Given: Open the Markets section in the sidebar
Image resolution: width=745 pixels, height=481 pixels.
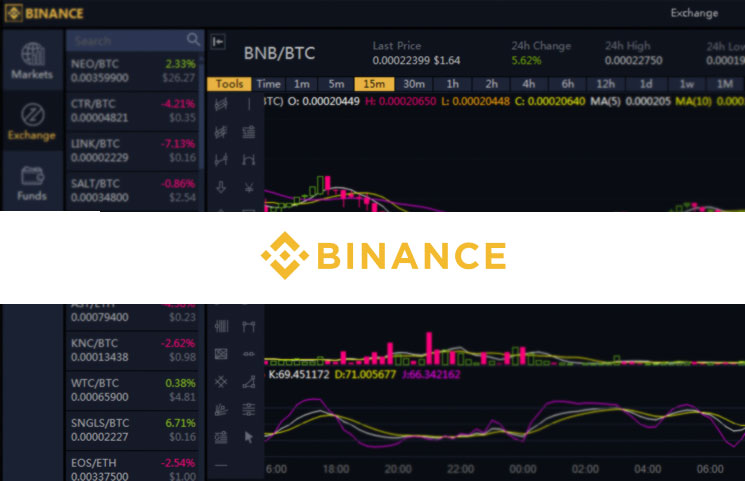Looking at the screenshot, I should coord(32,61).
